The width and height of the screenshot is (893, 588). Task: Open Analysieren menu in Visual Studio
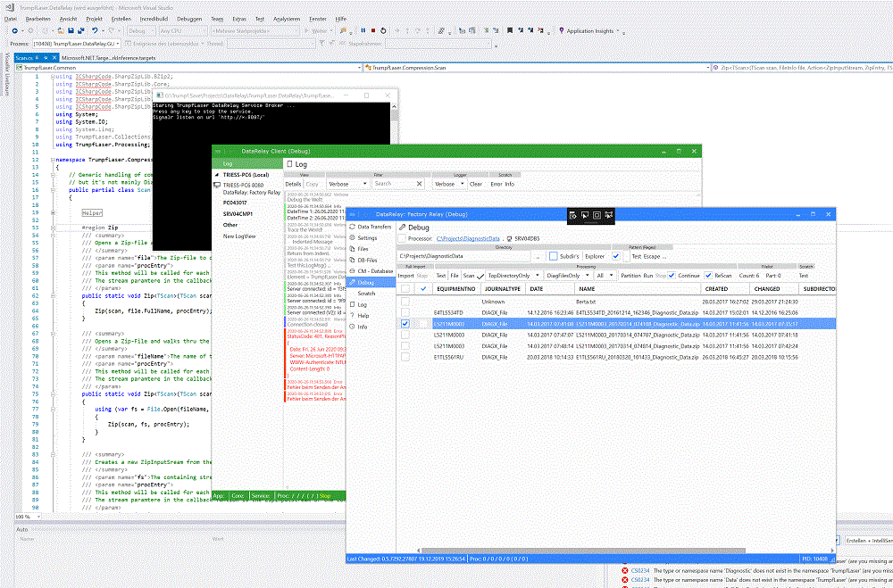click(x=287, y=19)
